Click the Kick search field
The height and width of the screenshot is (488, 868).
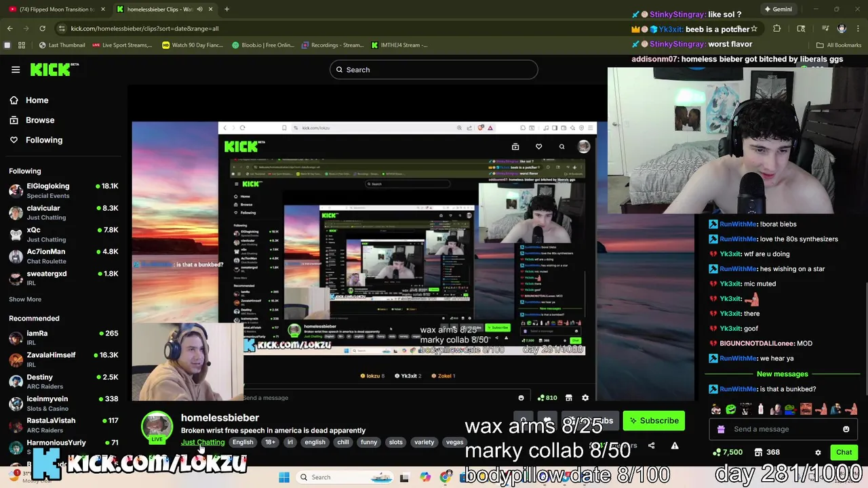click(x=434, y=70)
